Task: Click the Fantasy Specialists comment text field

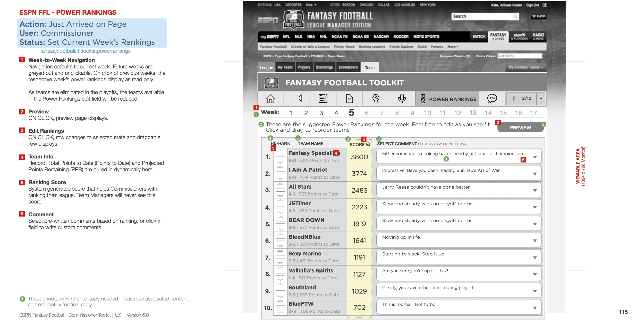Action: [x=452, y=157]
